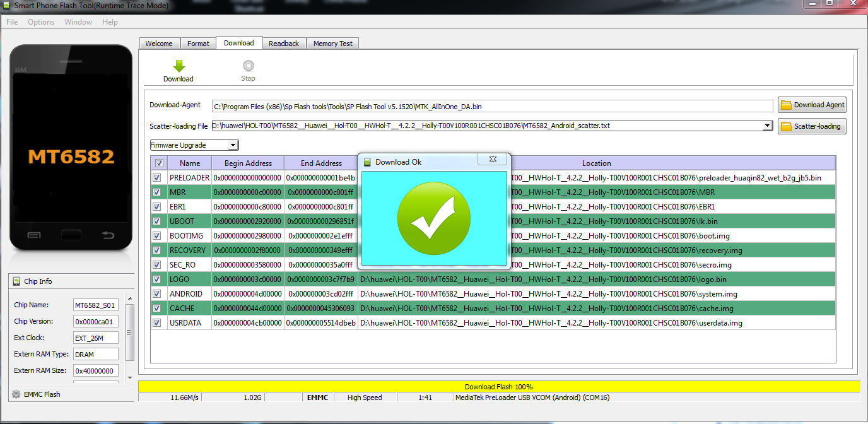Click the cache.img location cell
This screenshot has width=868, height=424.
[x=596, y=309]
